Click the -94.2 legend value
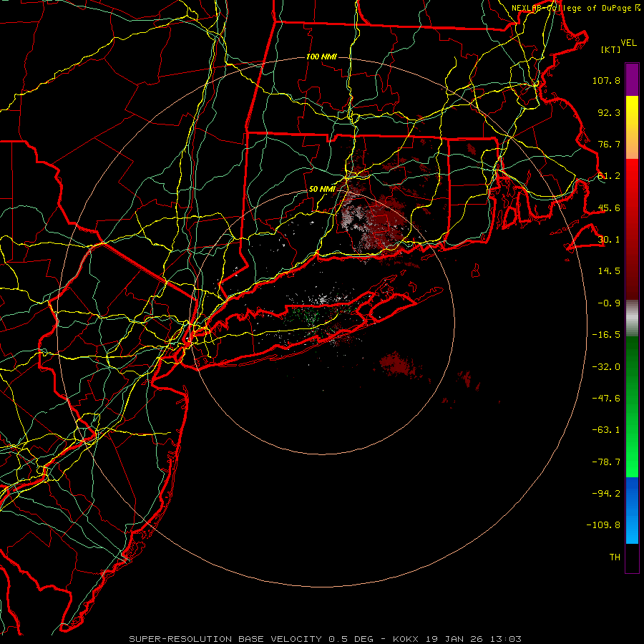This screenshot has width=644, height=644. [x=606, y=494]
